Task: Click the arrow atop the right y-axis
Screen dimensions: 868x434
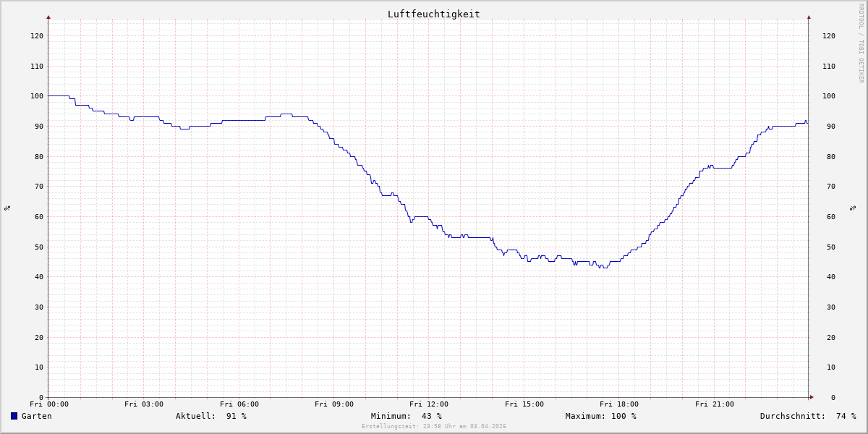Action: 809,17
